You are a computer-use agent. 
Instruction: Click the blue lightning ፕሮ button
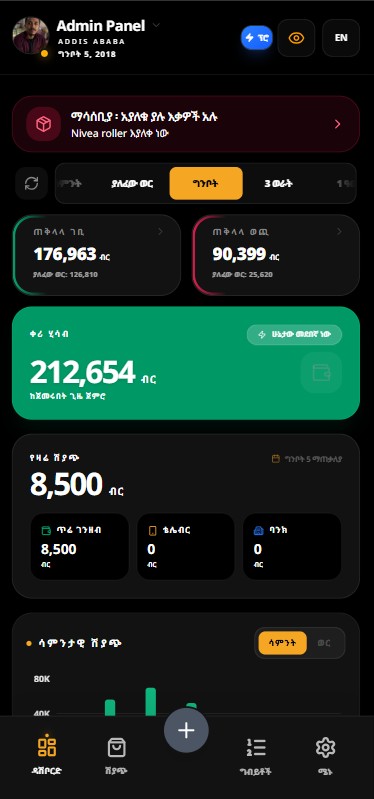click(257, 38)
